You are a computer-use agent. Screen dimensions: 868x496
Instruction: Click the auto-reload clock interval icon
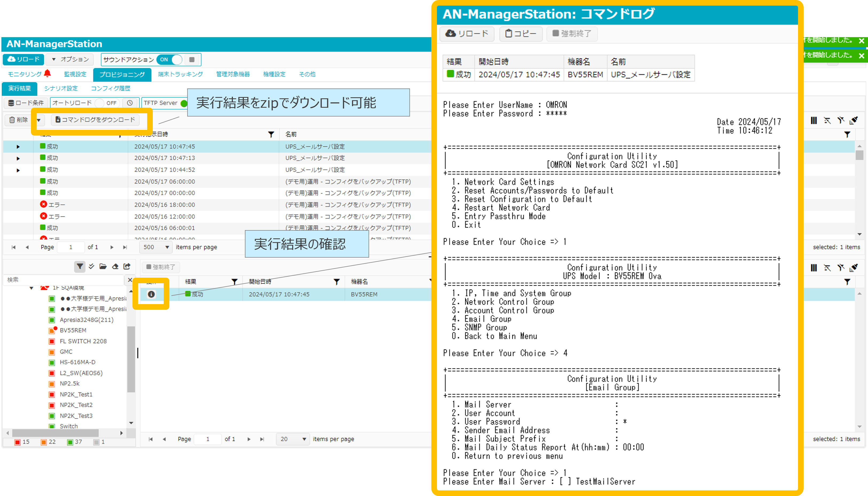[130, 103]
